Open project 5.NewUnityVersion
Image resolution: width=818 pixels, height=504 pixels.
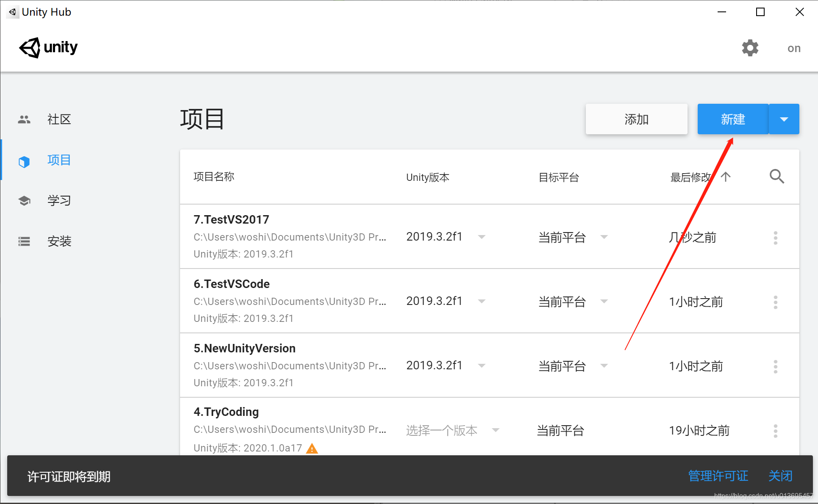pos(244,348)
